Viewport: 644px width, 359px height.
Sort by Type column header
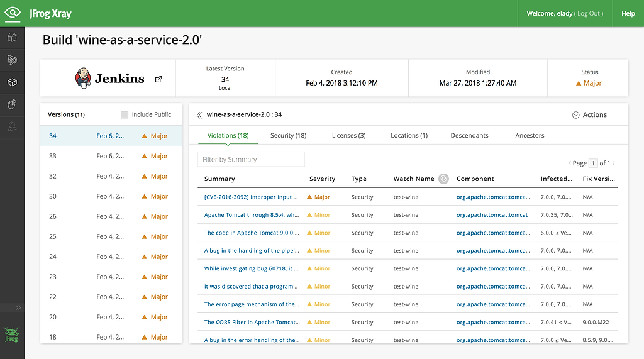358,179
